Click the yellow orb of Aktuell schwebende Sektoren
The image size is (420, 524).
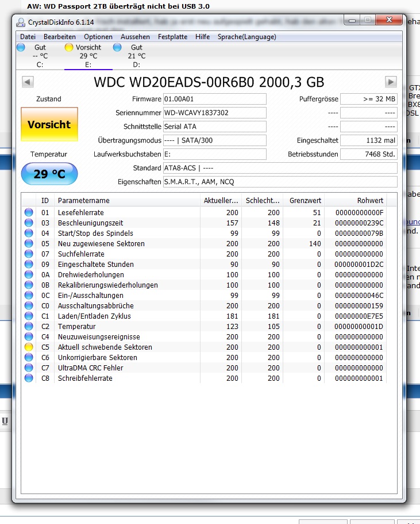click(29, 347)
